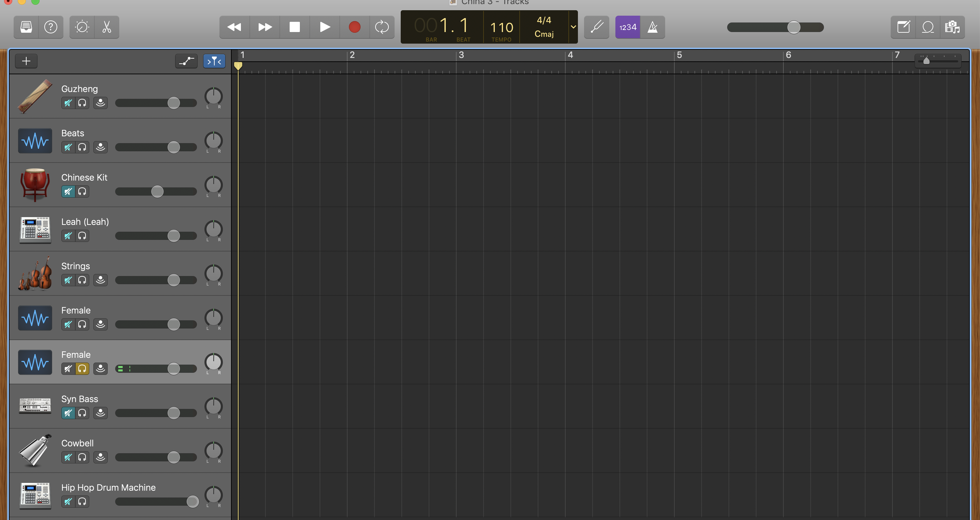Click the tempo value 110
Image resolution: width=980 pixels, height=520 pixels.
tap(501, 27)
